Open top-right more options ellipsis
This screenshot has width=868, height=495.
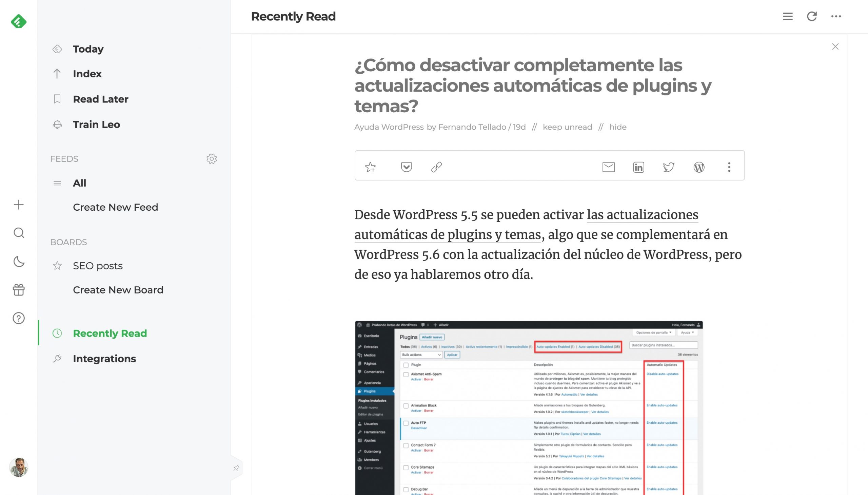pyautogui.click(x=836, y=16)
